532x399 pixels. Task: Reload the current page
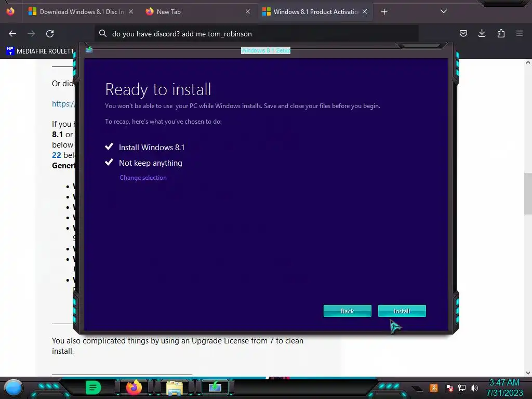pos(50,34)
